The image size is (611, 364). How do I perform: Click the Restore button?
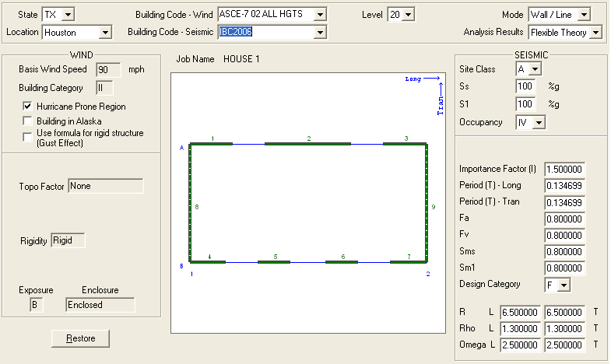[x=80, y=338]
